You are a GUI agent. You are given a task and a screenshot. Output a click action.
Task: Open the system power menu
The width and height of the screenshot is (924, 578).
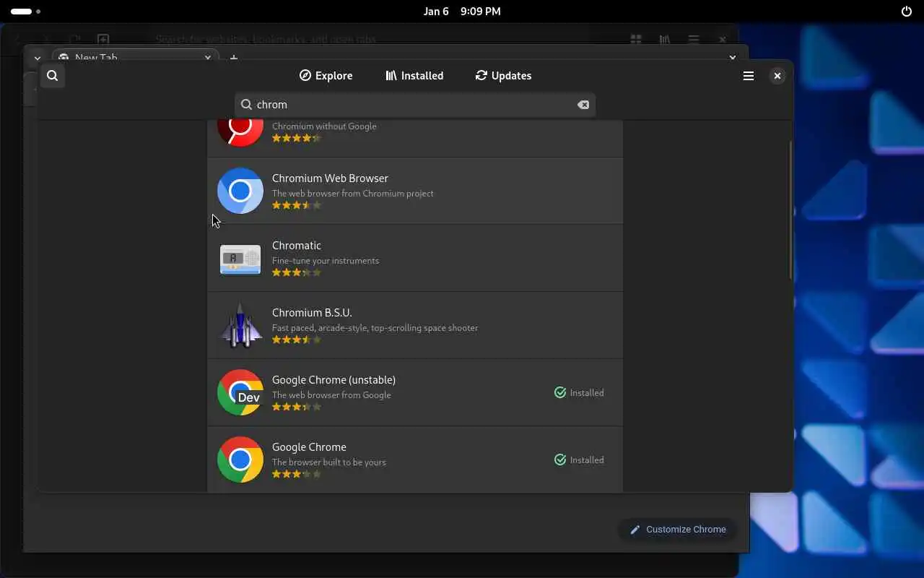pyautogui.click(x=907, y=12)
